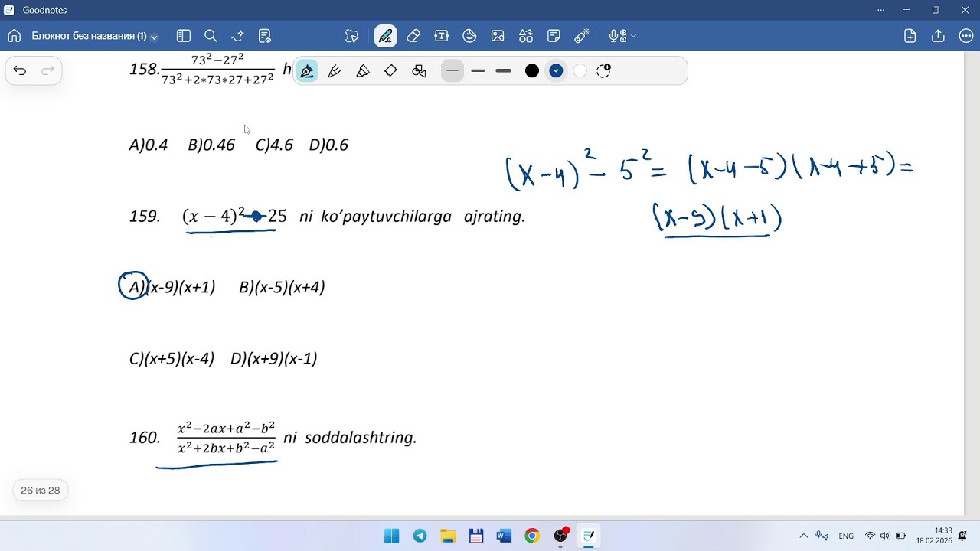The height and width of the screenshot is (551, 980).
Task: Open the page thumbnails sidebar
Action: pos(183,36)
